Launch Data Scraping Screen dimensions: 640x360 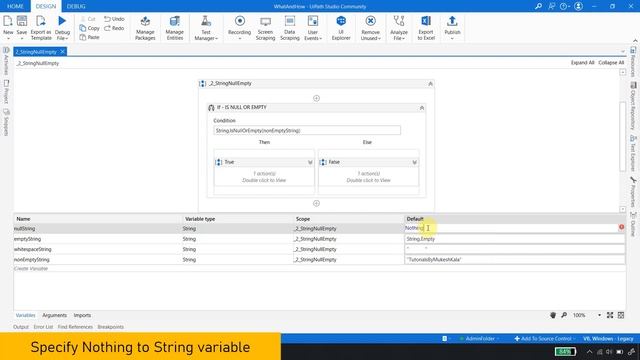290,28
